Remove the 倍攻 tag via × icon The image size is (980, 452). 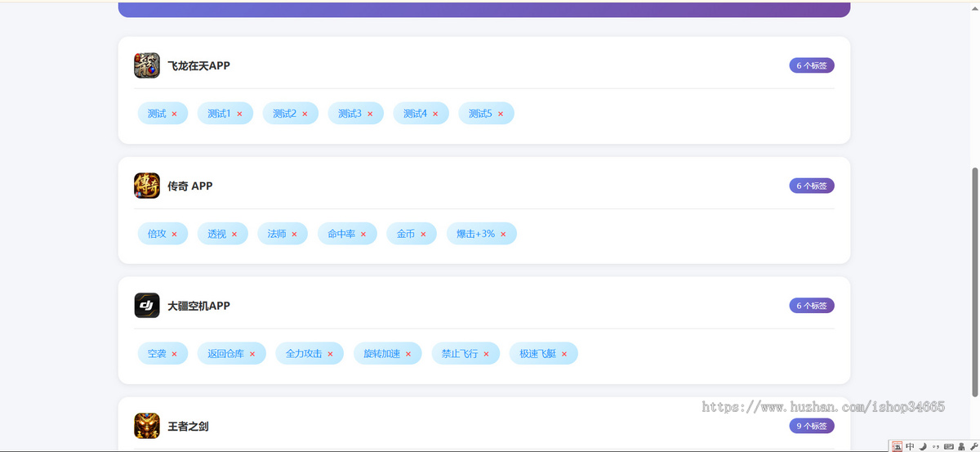point(174,235)
